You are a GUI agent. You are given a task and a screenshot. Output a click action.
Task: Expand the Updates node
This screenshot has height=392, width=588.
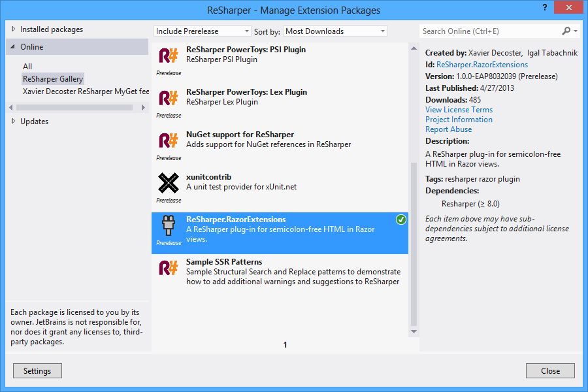[13, 121]
